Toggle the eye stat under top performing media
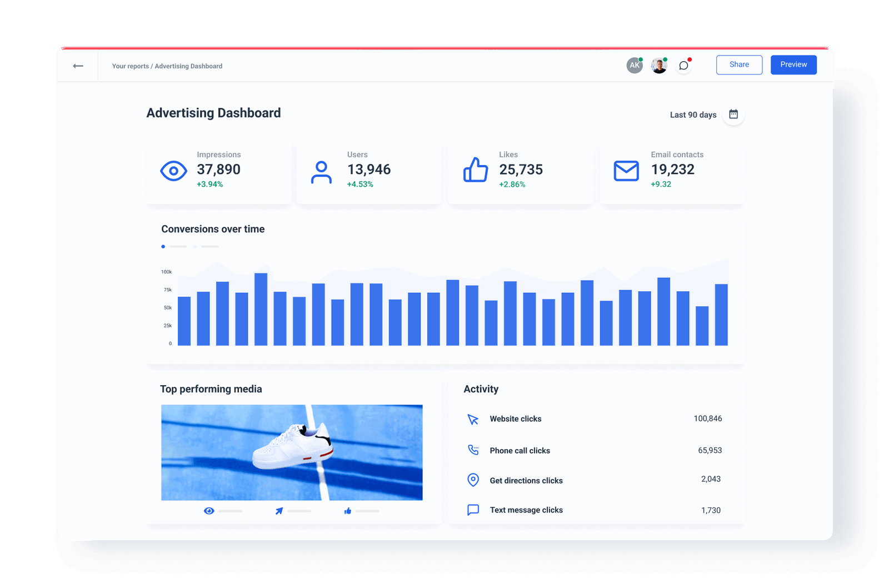889x588 pixels. (x=209, y=510)
